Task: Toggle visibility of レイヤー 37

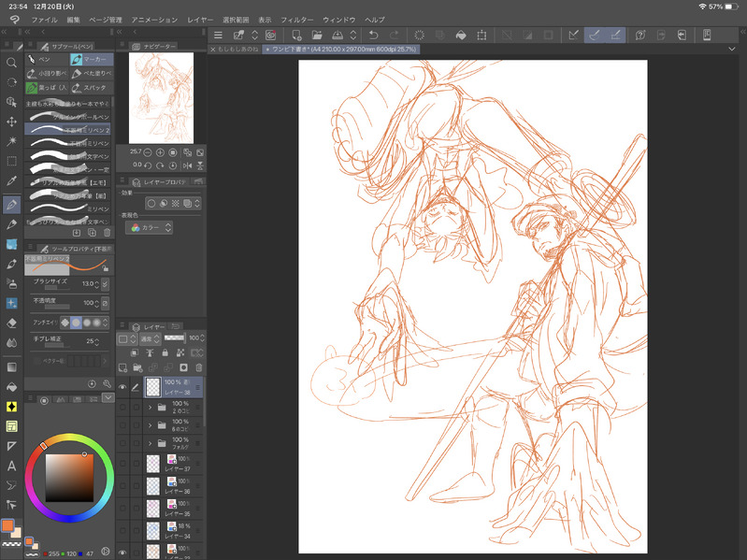Action: (122, 463)
